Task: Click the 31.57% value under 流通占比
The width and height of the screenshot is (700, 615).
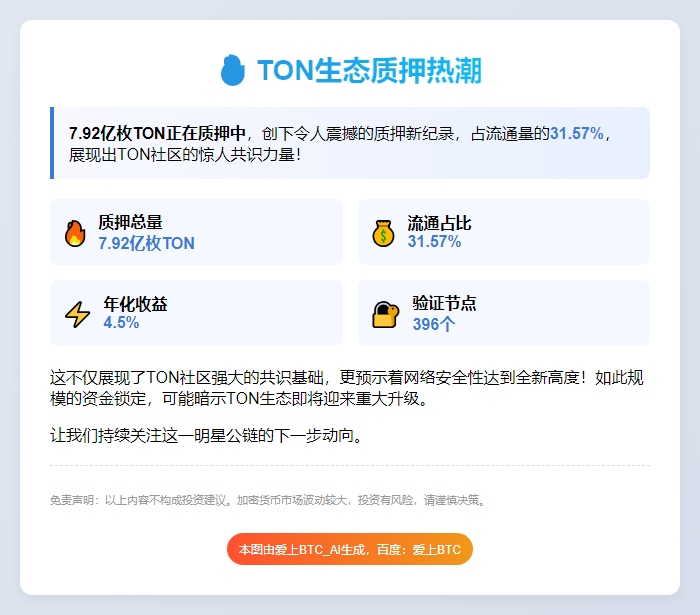Action: 434,241
